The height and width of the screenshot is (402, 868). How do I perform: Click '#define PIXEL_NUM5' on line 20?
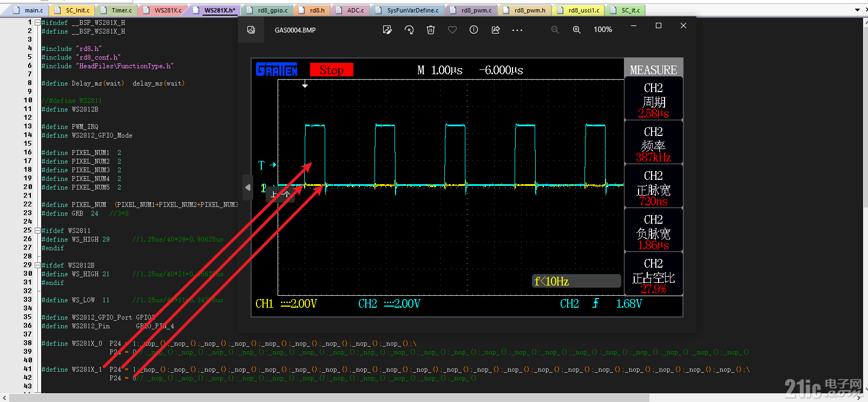[76, 187]
